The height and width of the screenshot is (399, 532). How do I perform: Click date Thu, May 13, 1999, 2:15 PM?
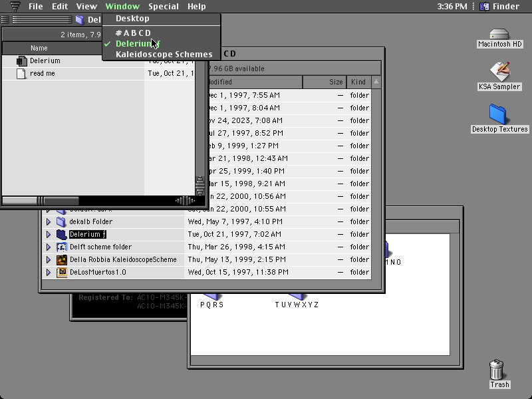click(237, 259)
